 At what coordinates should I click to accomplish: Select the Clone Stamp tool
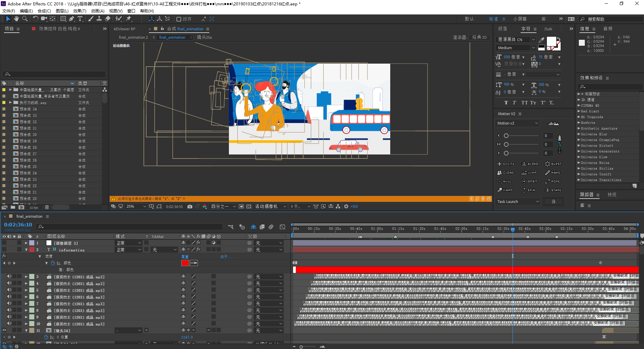pyautogui.click(x=99, y=19)
